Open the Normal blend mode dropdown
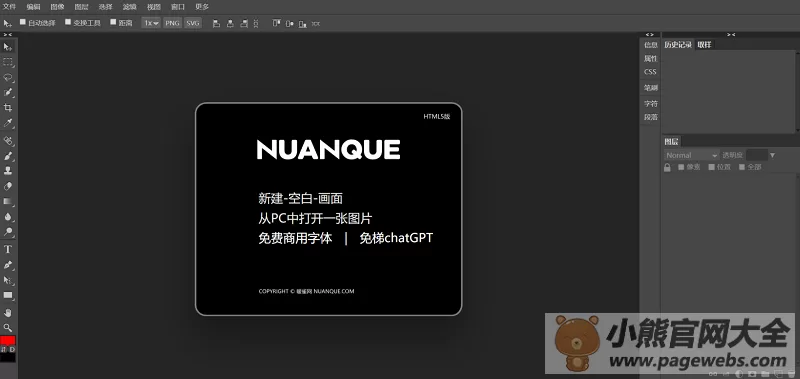 tap(692, 155)
